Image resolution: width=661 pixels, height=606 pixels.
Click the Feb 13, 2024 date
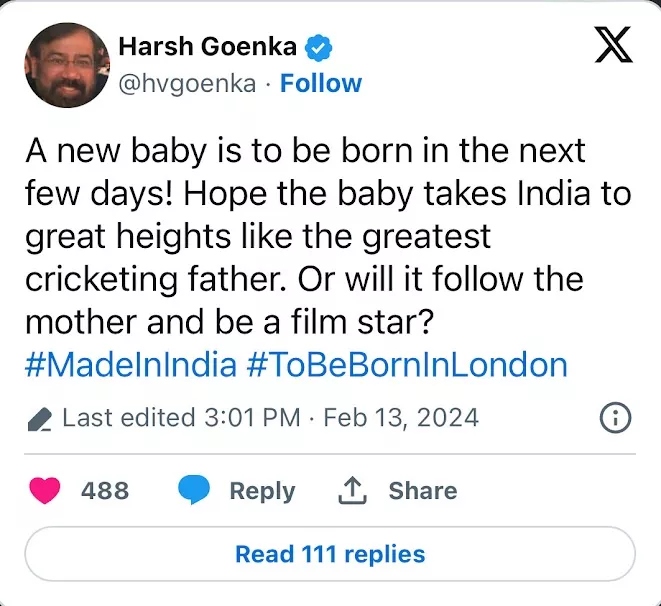point(400,417)
